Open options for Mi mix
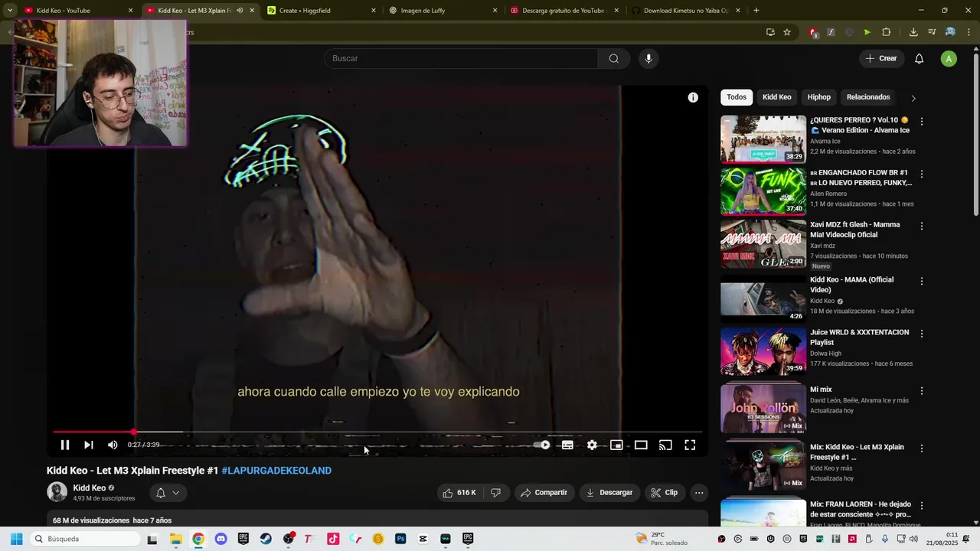980x551 pixels. click(x=921, y=390)
